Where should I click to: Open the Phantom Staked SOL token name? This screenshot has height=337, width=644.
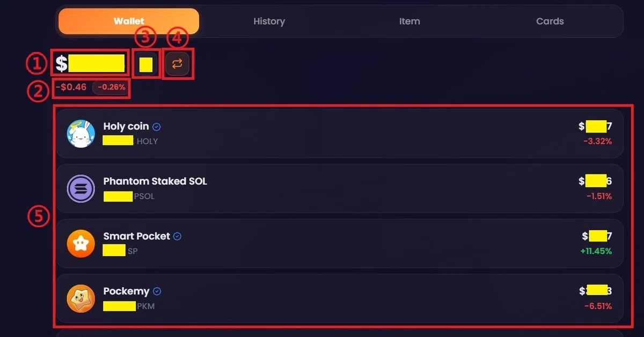[x=155, y=181]
